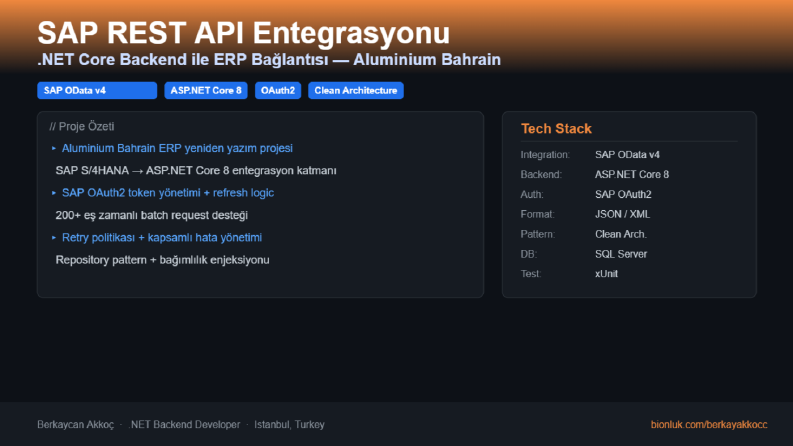The image size is (793, 446).
Task: Click the ASP.NET Core 8 tag
Action: [206, 91]
